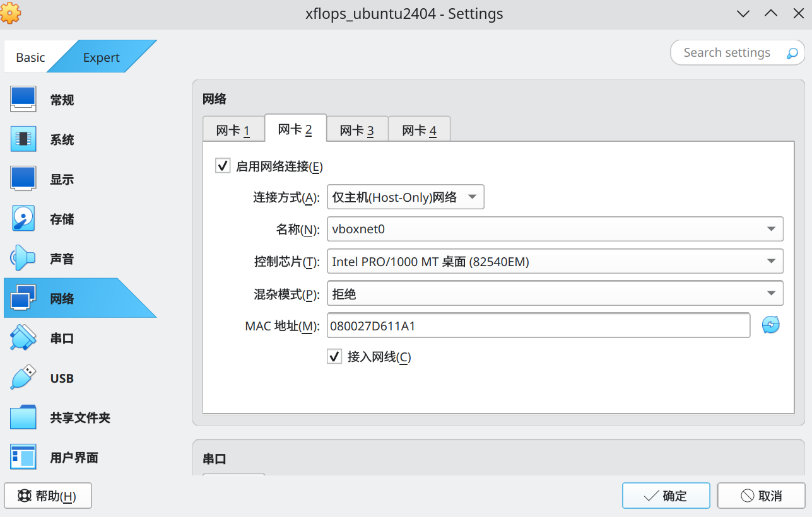Toggle the 接入网线 cable connected checkbox
This screenshot has height=517, width=812.
(x=334, y=356)
